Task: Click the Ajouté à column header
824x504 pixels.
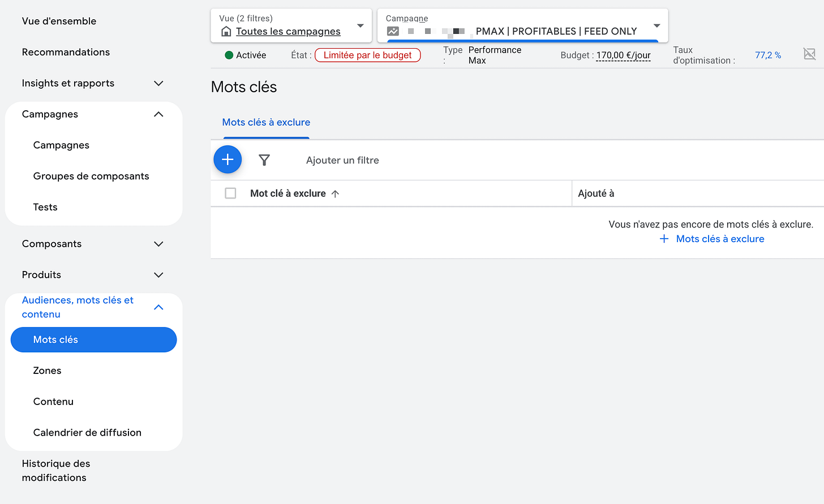Action: point(596,193)
